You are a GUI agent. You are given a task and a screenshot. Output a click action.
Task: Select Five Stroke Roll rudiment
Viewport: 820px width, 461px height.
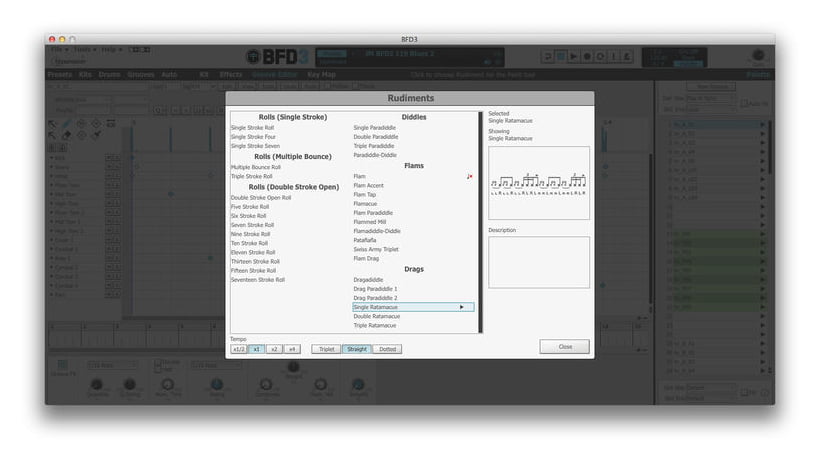[x=250, y=207]
